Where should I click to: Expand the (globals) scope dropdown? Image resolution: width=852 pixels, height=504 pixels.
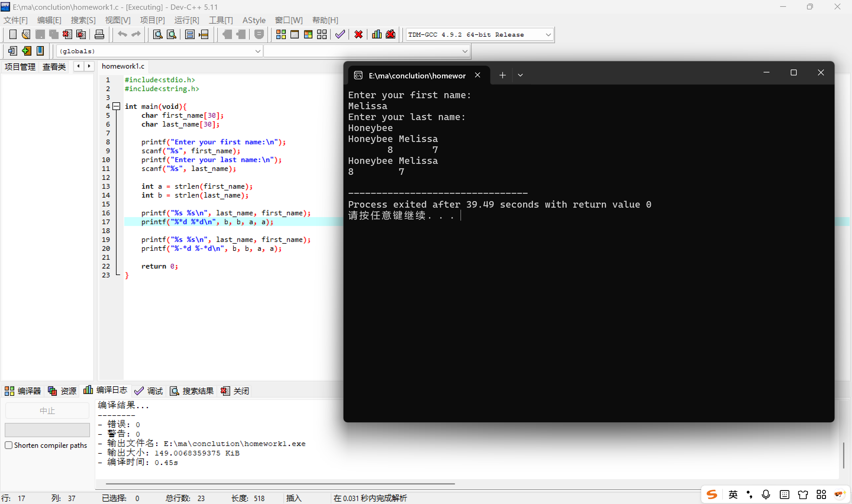pos(257,51)
